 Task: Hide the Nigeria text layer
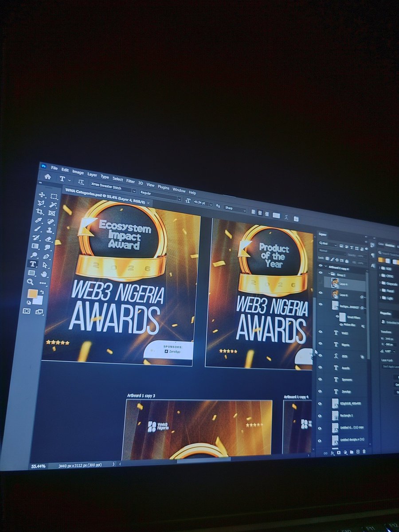(321, 343)
